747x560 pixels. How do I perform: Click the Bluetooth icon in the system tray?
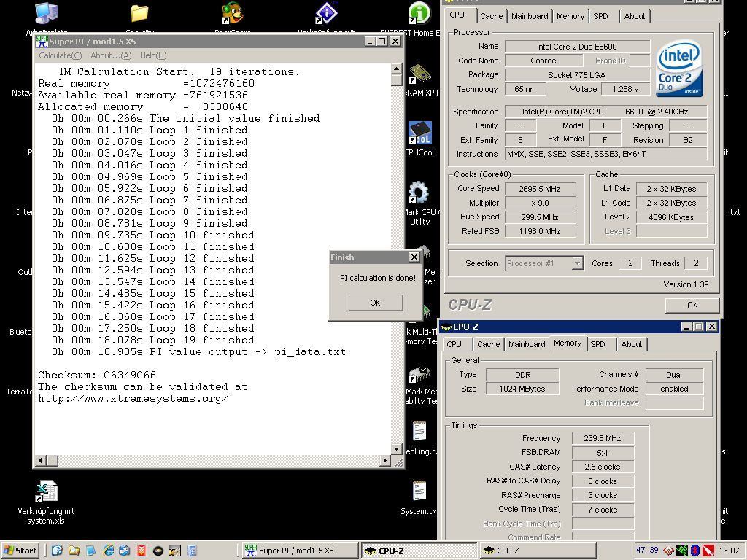click(695, 551)
